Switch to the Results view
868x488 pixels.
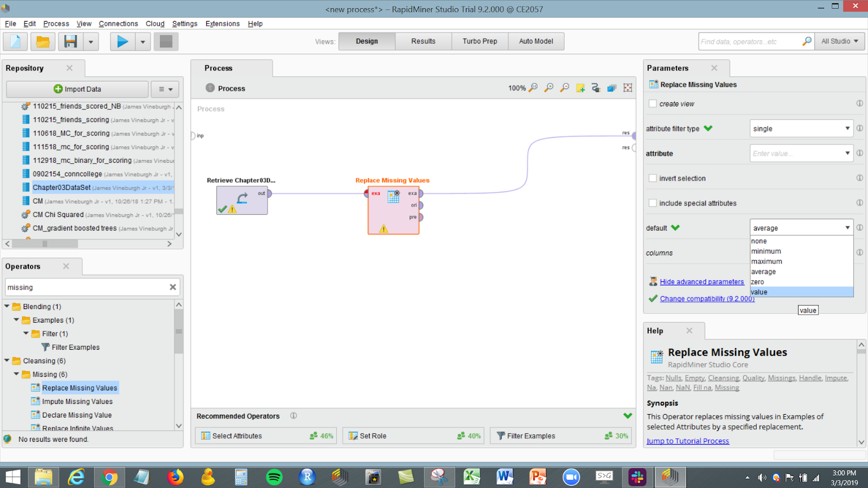tap(423, 41)
